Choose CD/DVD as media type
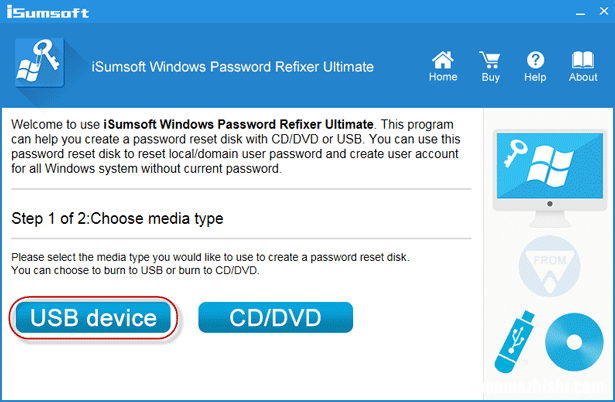 click(x=275, y=318)
